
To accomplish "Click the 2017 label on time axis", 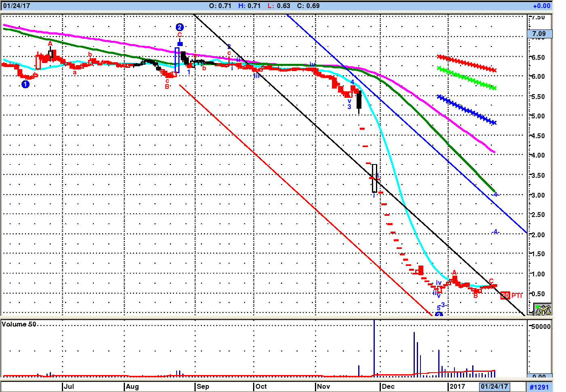I will tap(457, 386).
